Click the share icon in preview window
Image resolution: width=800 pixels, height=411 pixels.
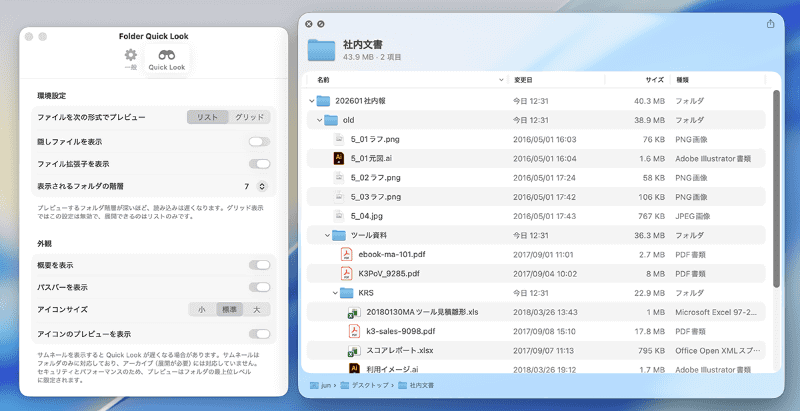pyautogui.click(x=770, y=23)
